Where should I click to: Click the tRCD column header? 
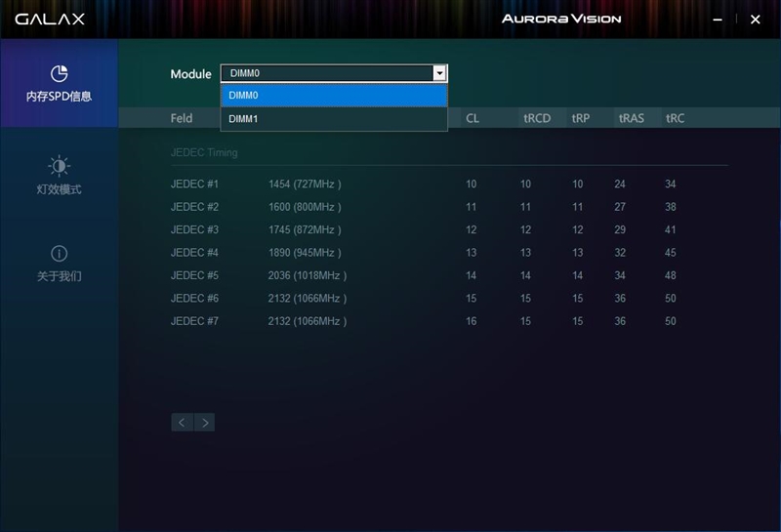pos(537,118)
